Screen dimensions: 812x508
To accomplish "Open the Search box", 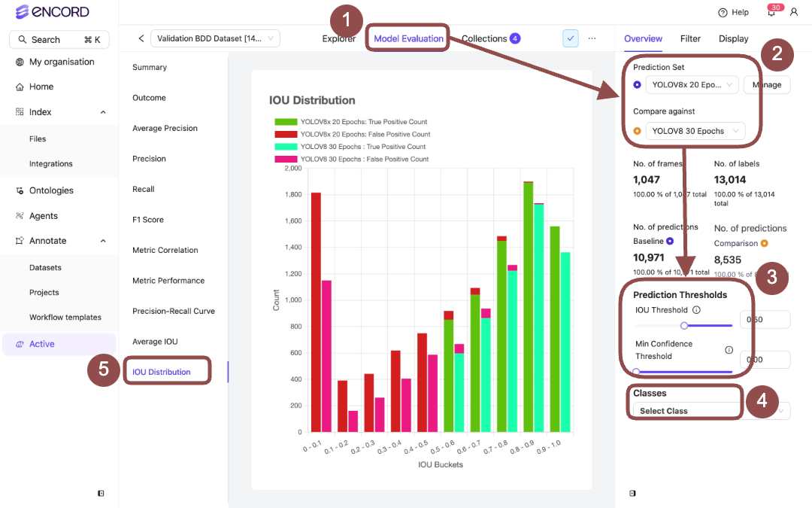I will pos(59,39).
